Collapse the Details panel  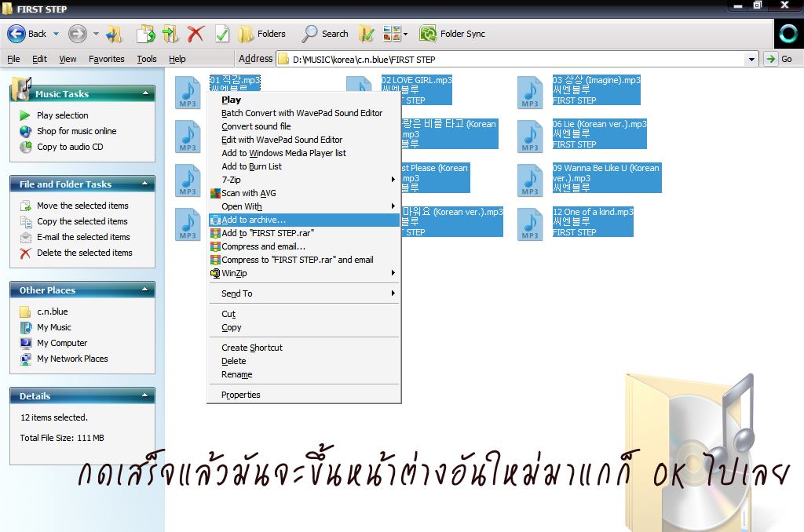pyautogui.click(x=145, y=395)
